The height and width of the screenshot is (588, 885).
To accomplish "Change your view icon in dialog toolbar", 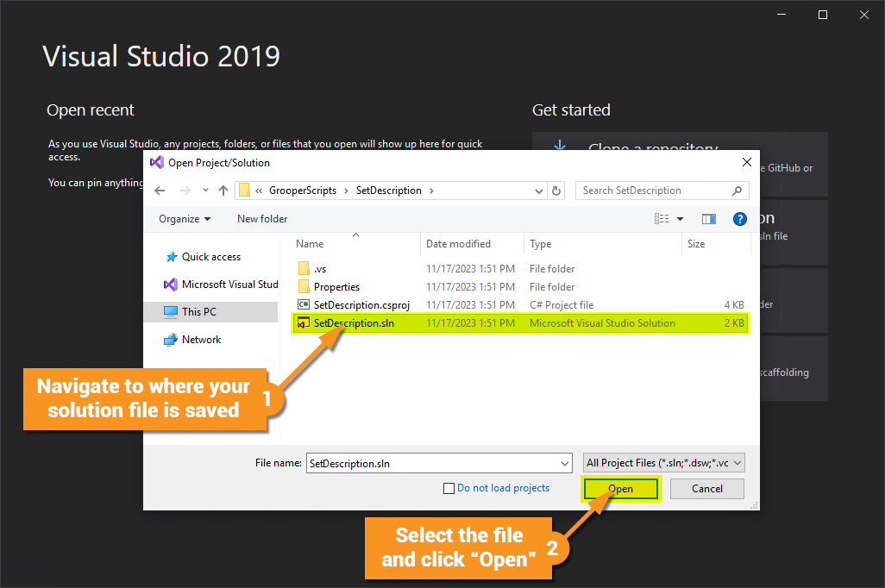I will point(662,219).
